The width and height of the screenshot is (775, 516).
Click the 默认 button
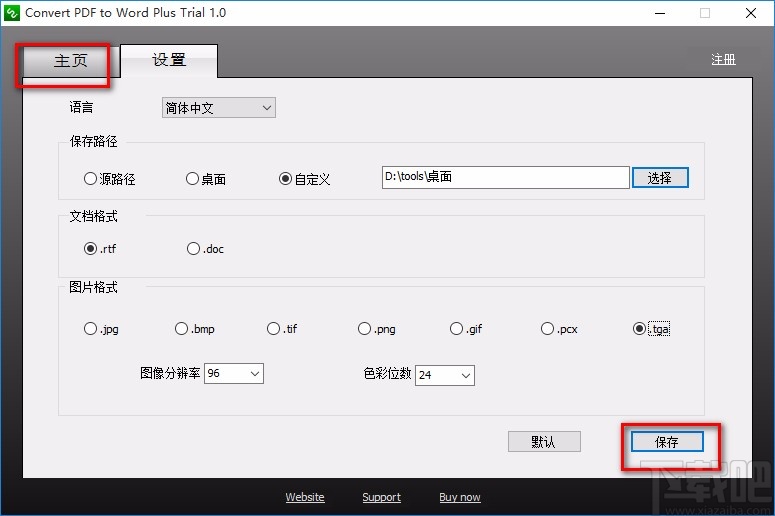[x=544, y=441]
